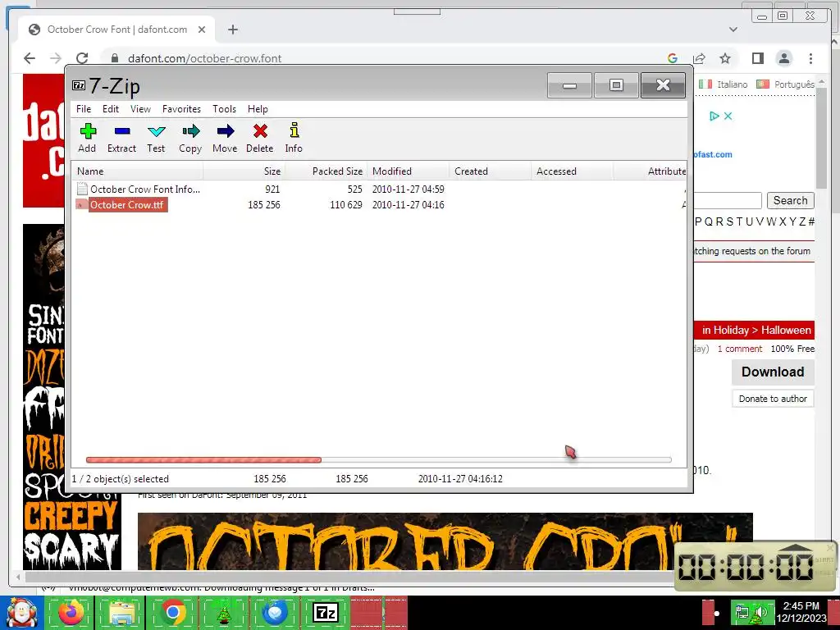Open the Favorites menu
This screenshot has height=630, width=840.
click(181, 109)
